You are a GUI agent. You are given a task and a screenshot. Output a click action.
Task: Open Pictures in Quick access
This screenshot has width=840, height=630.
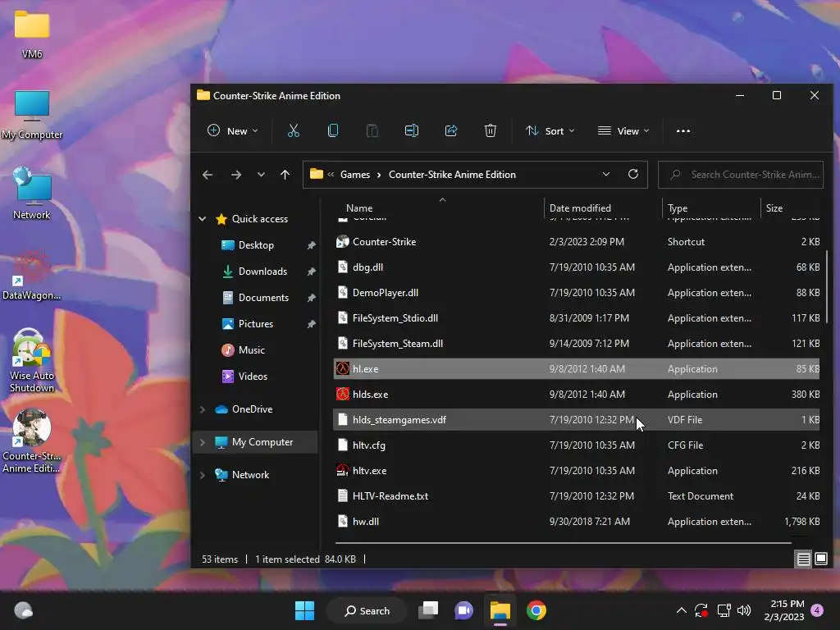256,323
